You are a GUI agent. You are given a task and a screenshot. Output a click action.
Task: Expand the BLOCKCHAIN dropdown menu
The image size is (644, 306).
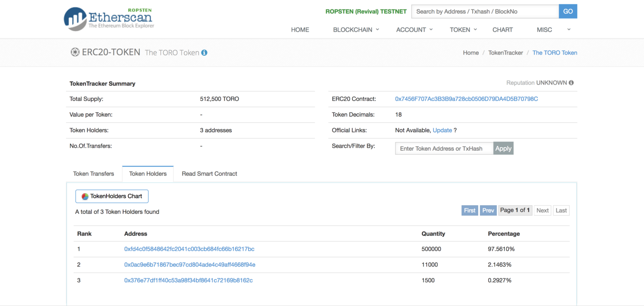(x=356, y=30)
